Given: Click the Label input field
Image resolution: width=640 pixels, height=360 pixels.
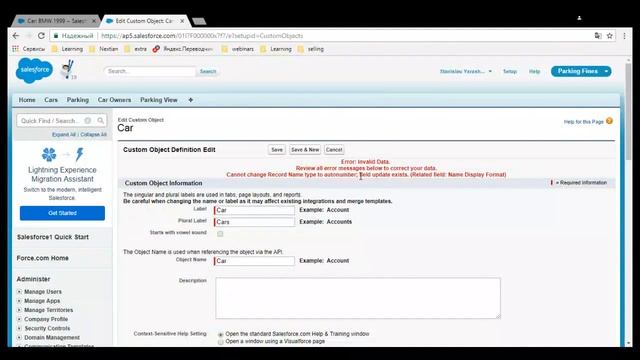Looking at the screenshot, I should pyautogui.click(x=254, y=210).
